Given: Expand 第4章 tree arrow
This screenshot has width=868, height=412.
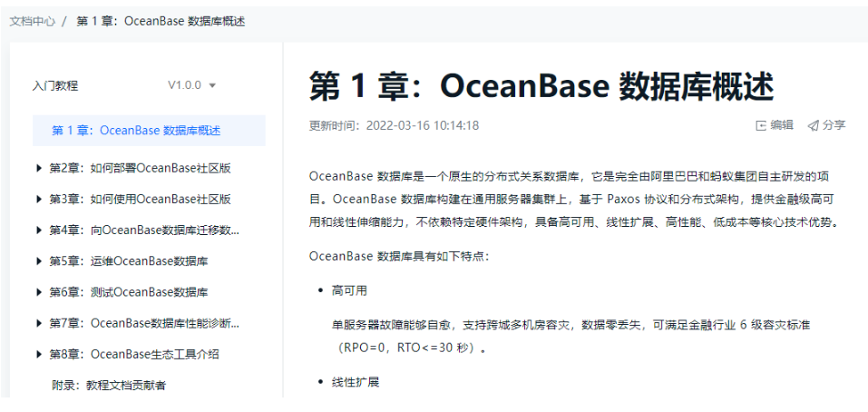Looking at the screenshot, I should pyautogui.click(x=39, y=230).
